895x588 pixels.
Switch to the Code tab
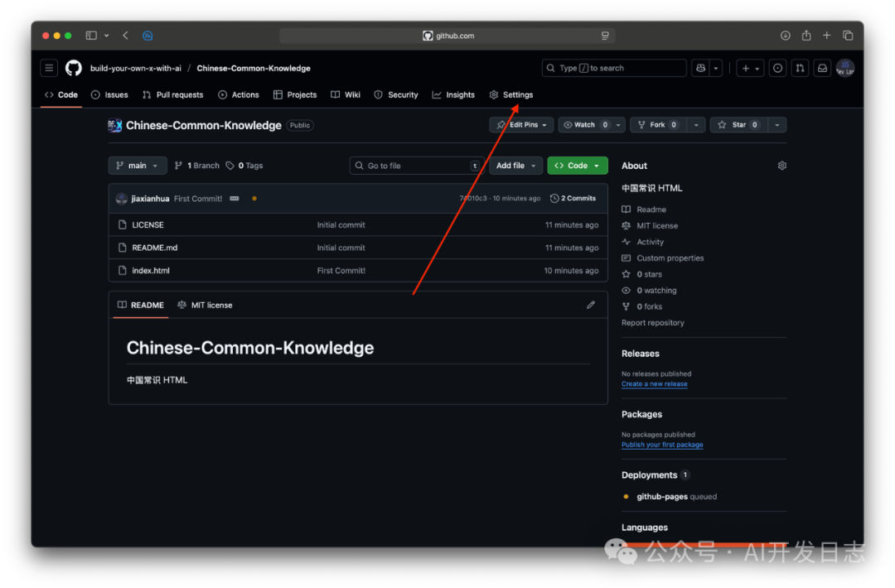pyautogui.click(x=61, y=94)
